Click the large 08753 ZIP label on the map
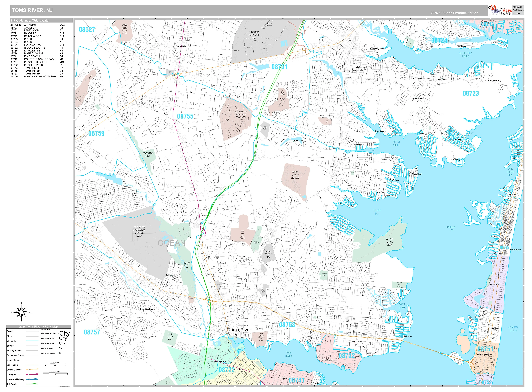Screen dimensions: 532x392 coord(287,325)
